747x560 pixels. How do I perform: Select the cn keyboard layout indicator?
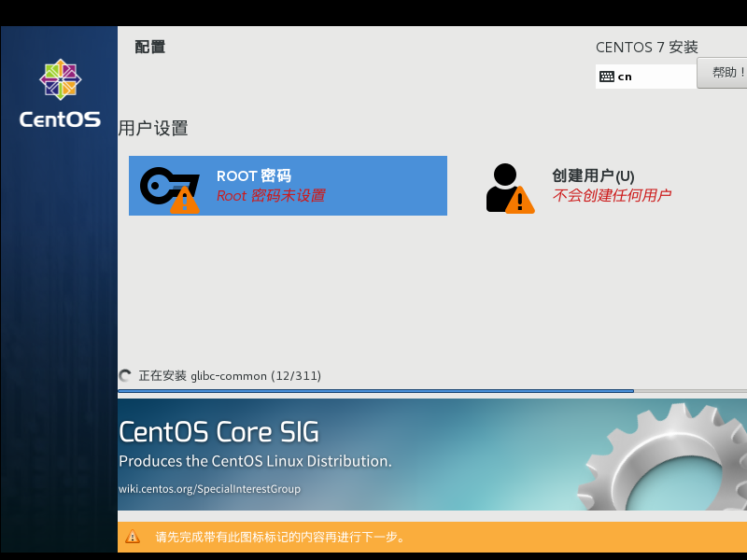645,77
